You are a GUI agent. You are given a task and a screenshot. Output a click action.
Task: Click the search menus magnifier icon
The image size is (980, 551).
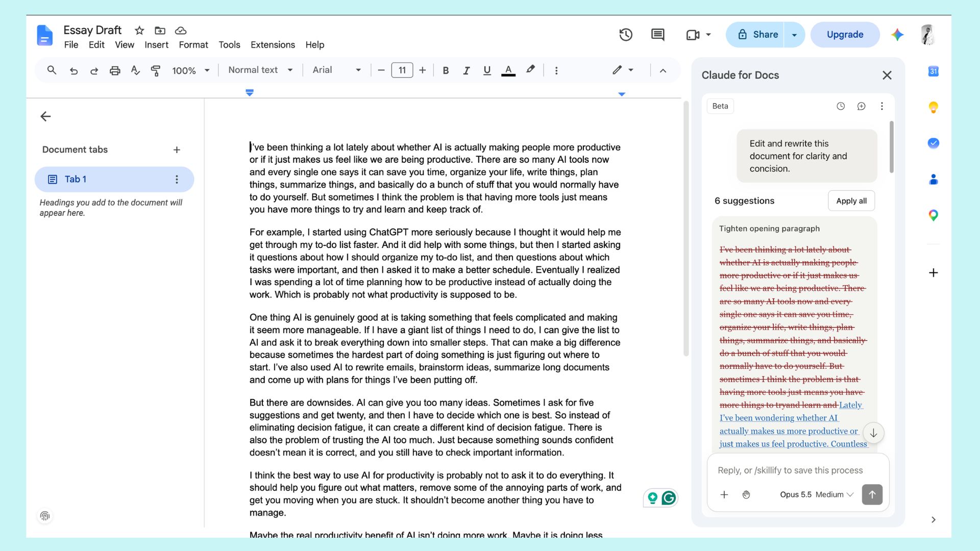point(52,70)
